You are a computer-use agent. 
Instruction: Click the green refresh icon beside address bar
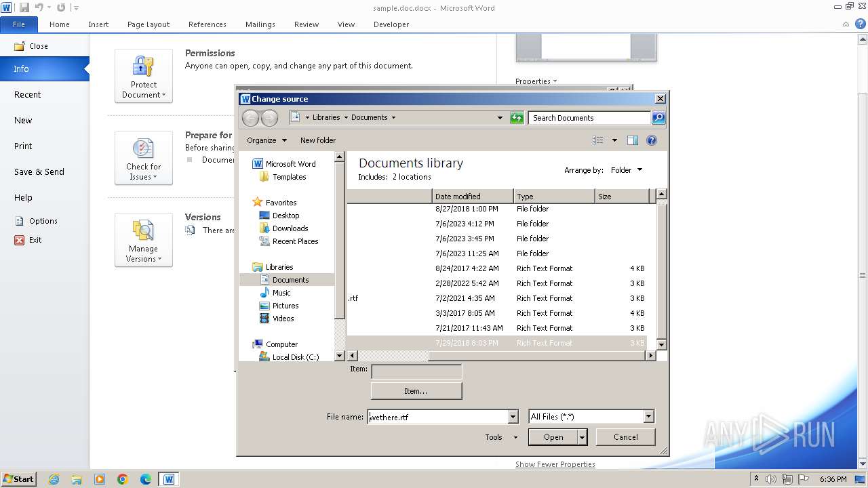[517, 118]
